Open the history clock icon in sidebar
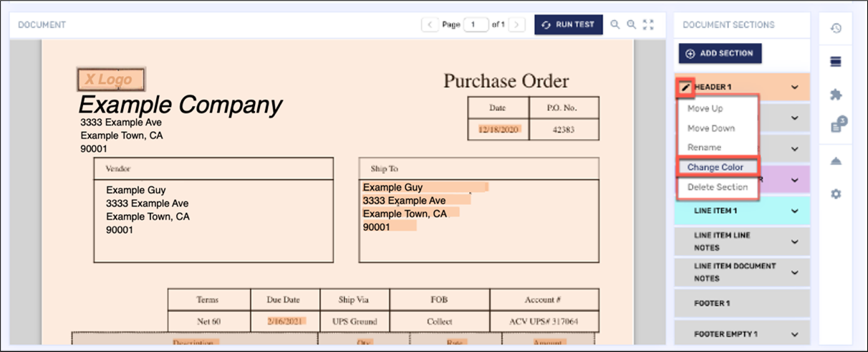Screen dimensions: 868x352 pyautogui.click(x=835, y=29)
